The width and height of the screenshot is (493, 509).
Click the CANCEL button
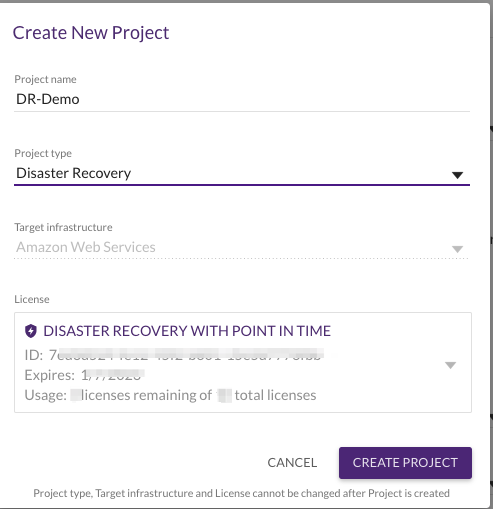tap(292, 463)
